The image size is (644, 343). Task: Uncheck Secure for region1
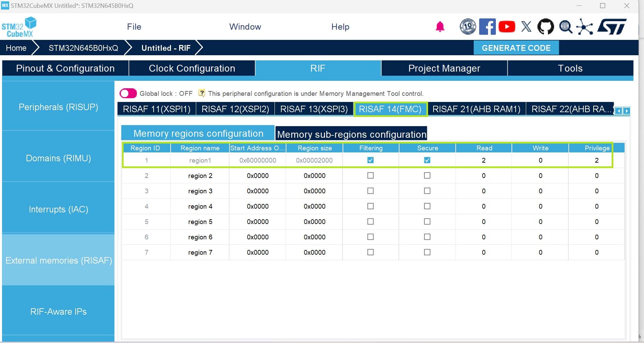point(427,160)
